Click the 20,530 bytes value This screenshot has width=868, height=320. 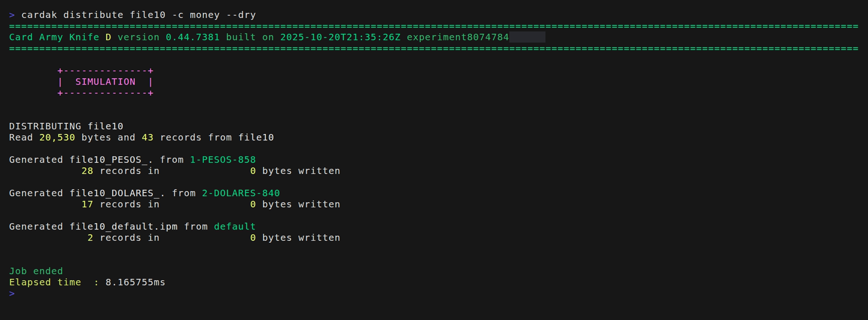click(57, 138)
